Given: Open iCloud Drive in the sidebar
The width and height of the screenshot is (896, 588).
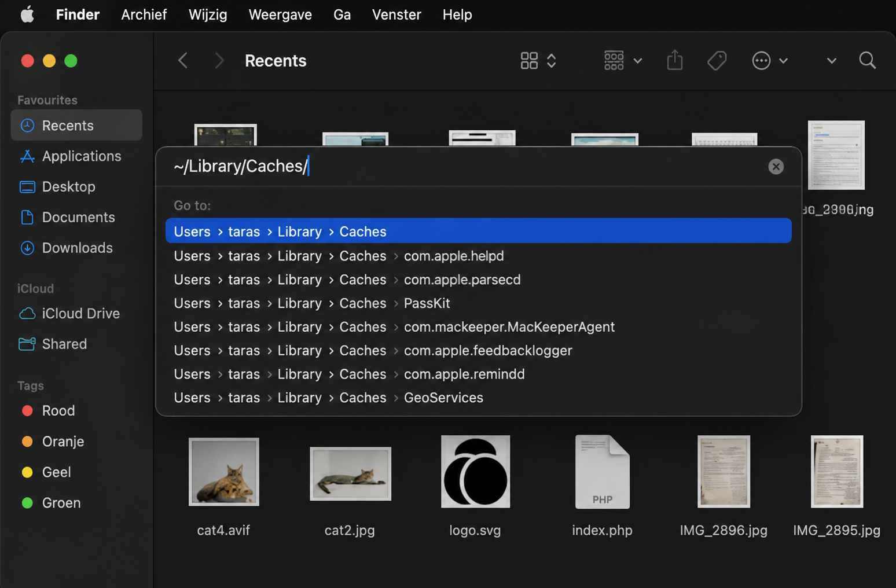Looking at the screenshot, I should pos(76,313).
